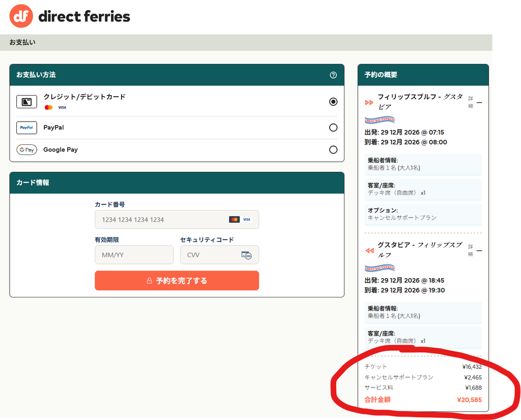Click the credit card icon beside クレジット/デビットカード

tap(26, 102)
